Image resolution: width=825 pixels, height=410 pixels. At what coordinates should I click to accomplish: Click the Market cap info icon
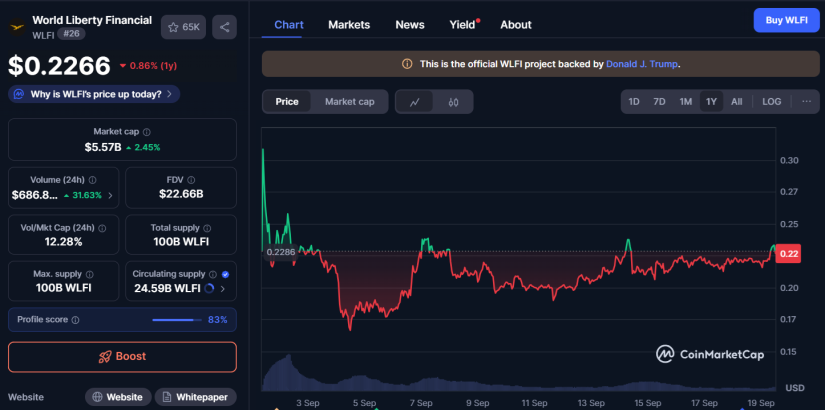pos(147,132)
